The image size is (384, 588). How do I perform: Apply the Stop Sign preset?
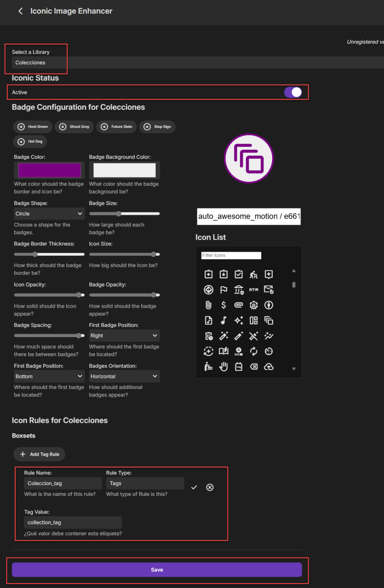(x=157, y=127)
